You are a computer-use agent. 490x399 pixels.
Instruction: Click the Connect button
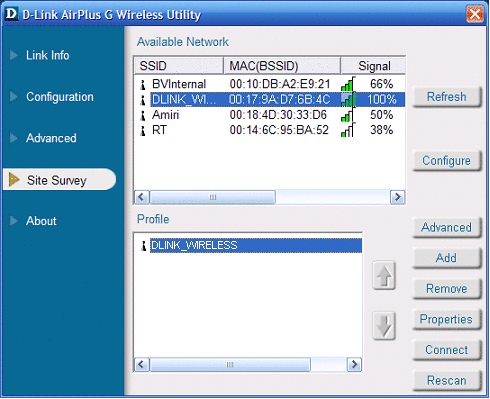tap(447, 350)
